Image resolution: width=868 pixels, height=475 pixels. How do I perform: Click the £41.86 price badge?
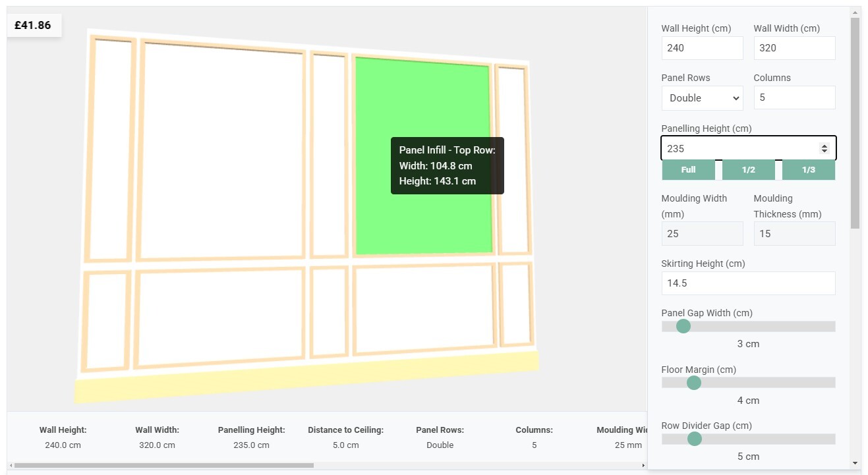tap(34, 26)
